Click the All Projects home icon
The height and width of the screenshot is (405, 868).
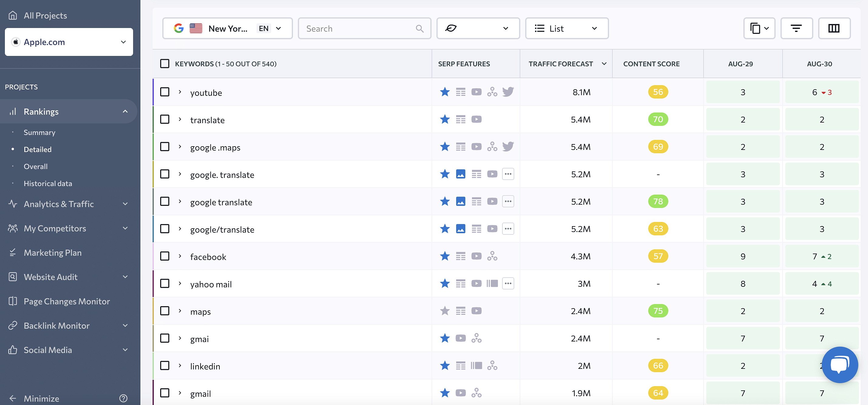[13, 16]
